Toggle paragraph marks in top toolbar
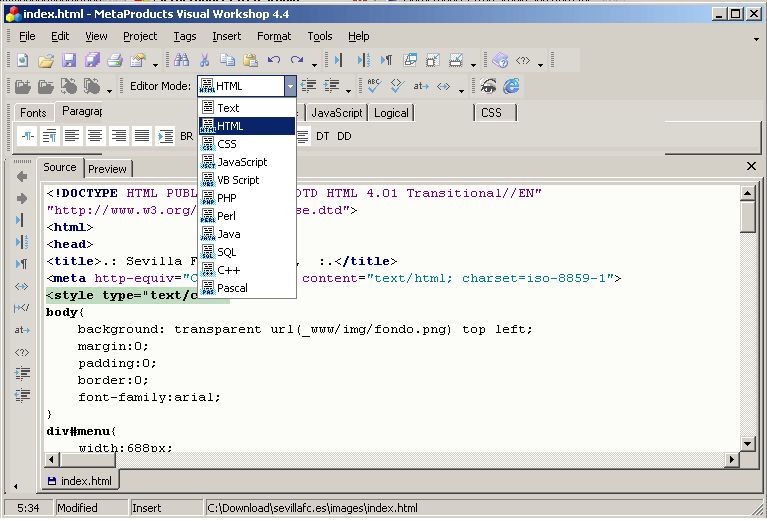The width and height of the screenshot is (767, 521). click(x=386, y=60)
